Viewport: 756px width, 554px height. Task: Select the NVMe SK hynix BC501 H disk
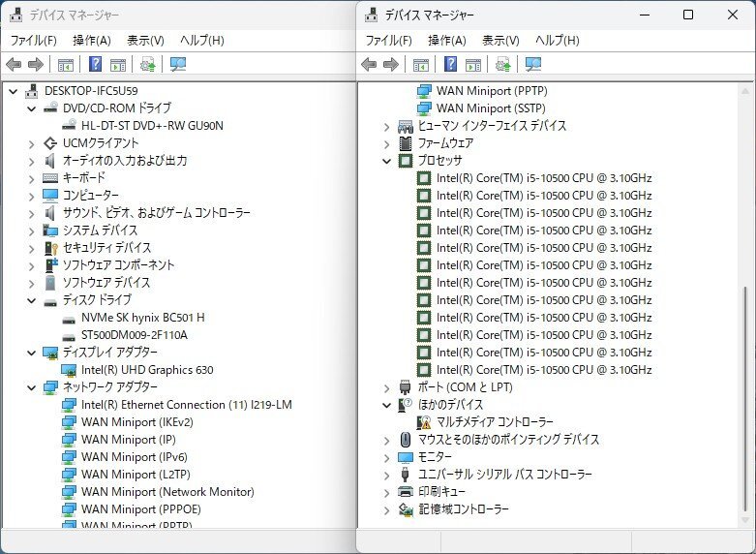(x=142, y=318)
